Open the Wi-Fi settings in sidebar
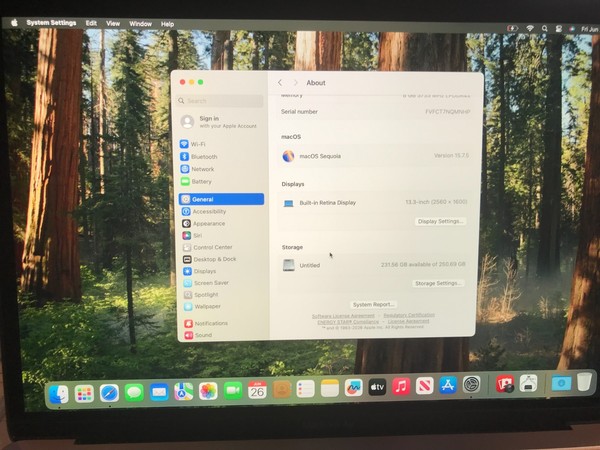This screenshot has width=600, height=450. click(192, 144)
